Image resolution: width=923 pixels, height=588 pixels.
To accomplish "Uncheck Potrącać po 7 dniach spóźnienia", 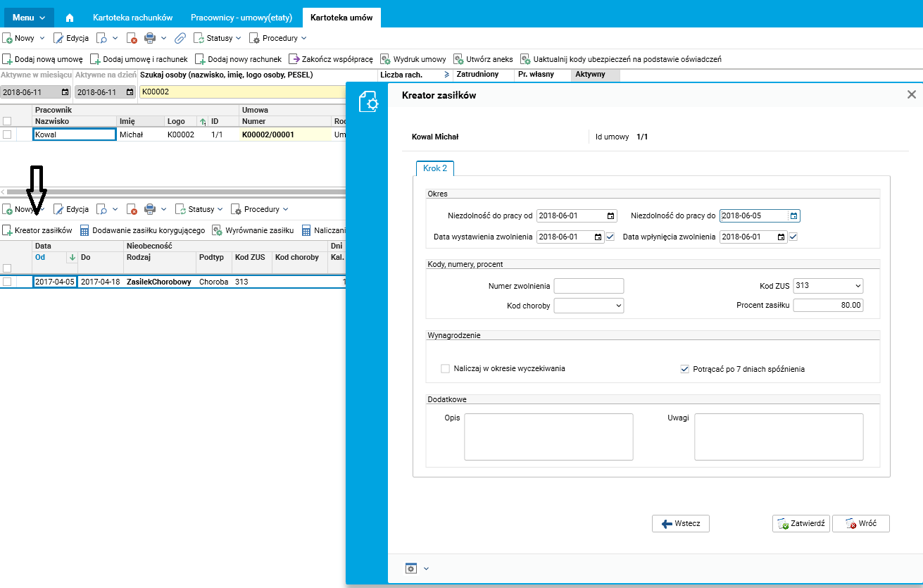I will point(684,368).
